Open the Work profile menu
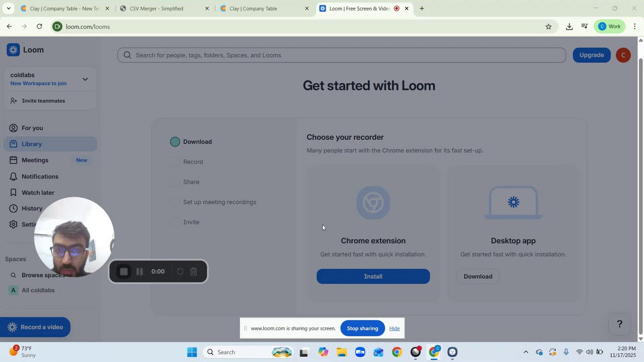This screenshot has height=362, width=644. click(x=610, y=27)
